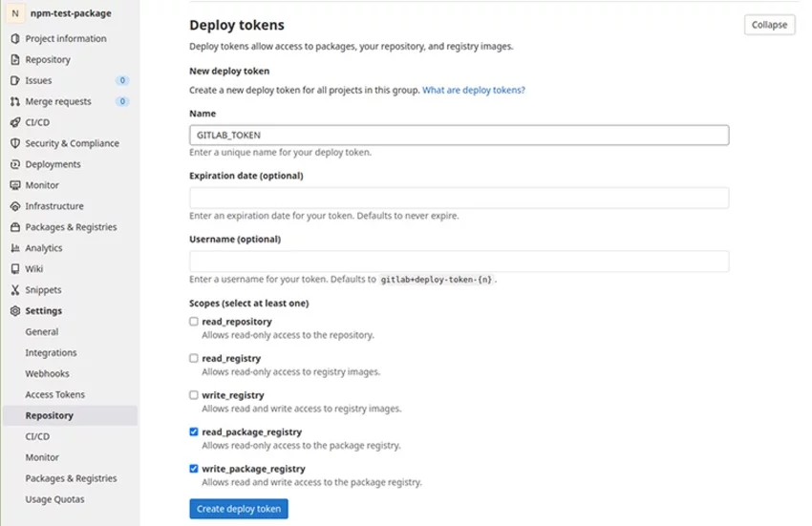Click the CI/CD rocket icon
Screen dimensions: 812x526
[x=15, y=123]
